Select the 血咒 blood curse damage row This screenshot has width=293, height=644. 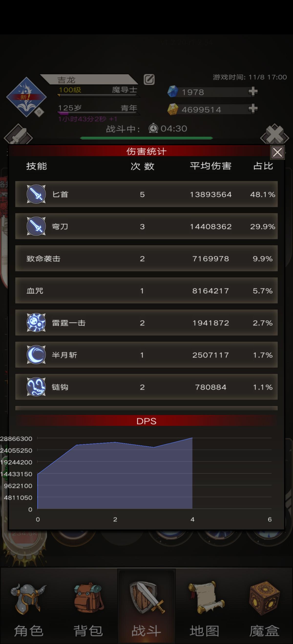[x=146, y=291]
